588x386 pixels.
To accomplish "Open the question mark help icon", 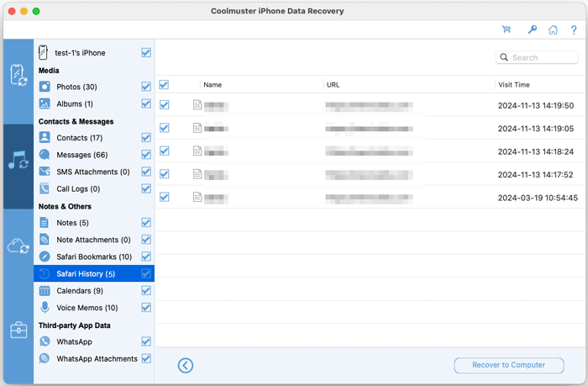I will point(574,29).
